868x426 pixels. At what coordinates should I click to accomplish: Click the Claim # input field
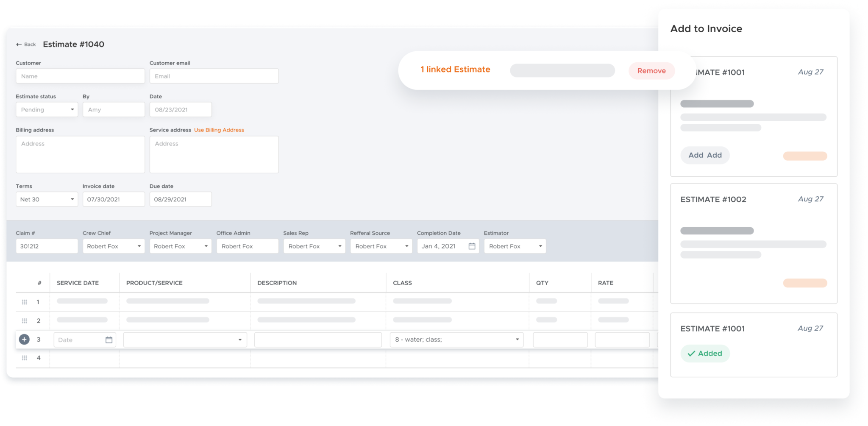click(x=47, y=246)
